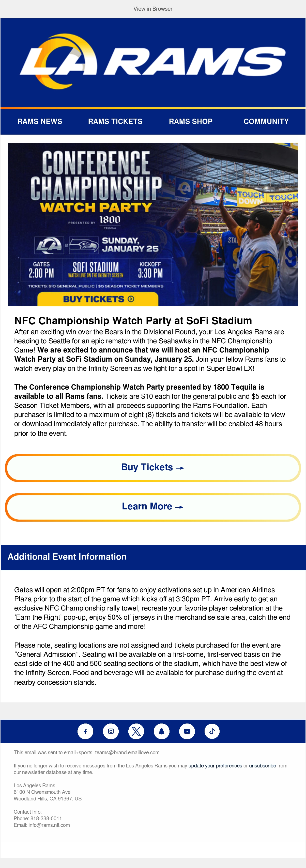Open the Rams News menu item

tap(40, 121)
